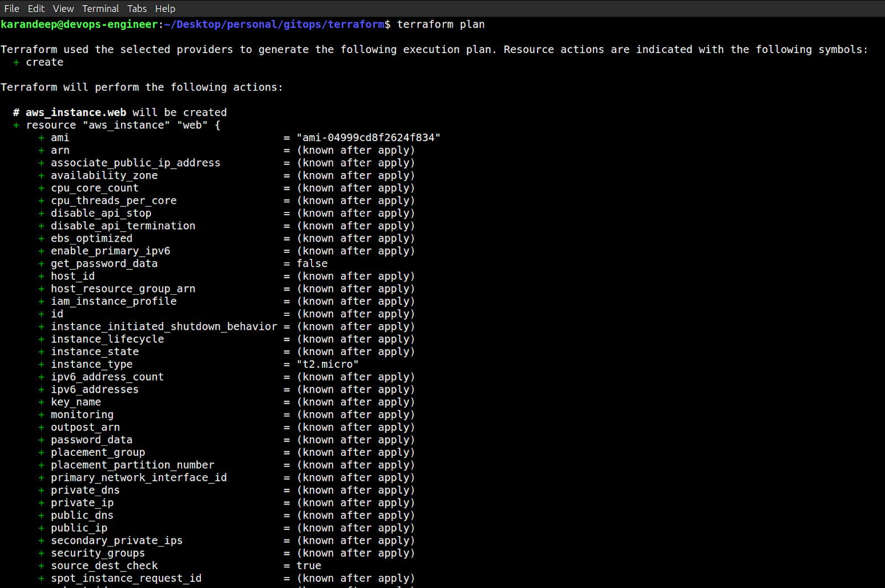Click the public_ip attribute text
The image size is (885, 588).
tap(79, 528)
